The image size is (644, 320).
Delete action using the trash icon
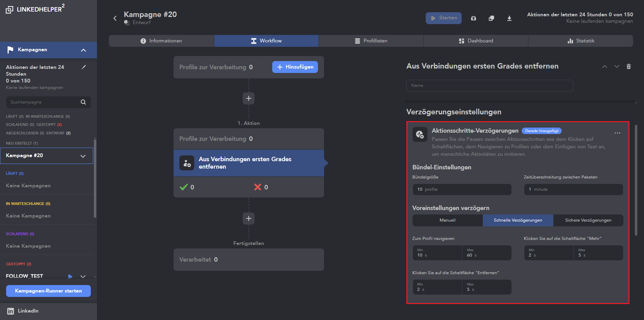coord(629,67)
